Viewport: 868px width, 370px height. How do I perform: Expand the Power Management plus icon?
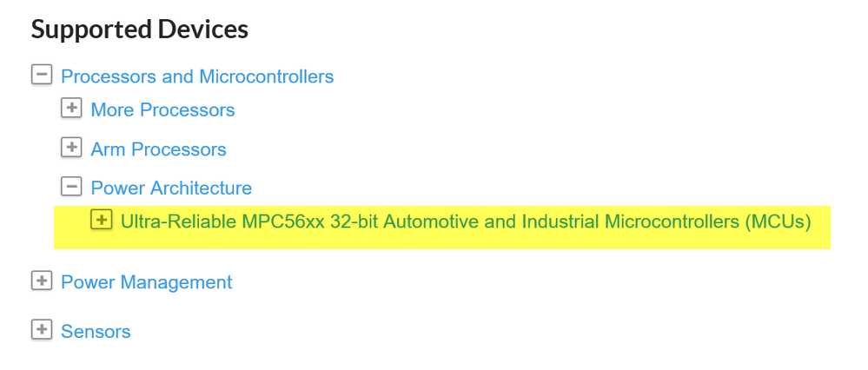tap(41, 281)
